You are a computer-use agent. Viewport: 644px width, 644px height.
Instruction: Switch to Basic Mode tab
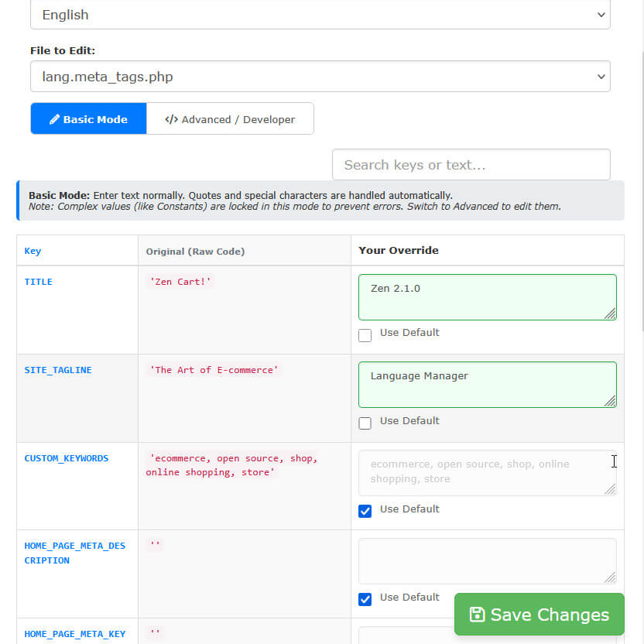88,119
